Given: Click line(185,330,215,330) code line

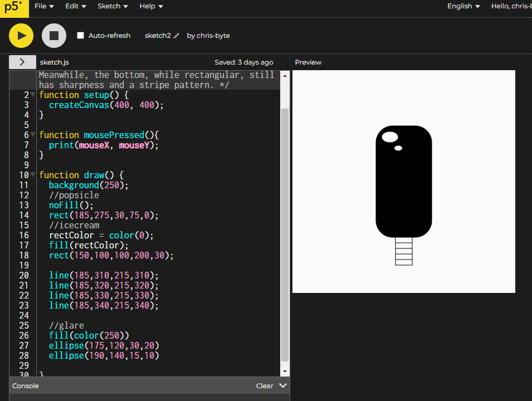Looking at the screenshot, I should (x=104, y=295).
